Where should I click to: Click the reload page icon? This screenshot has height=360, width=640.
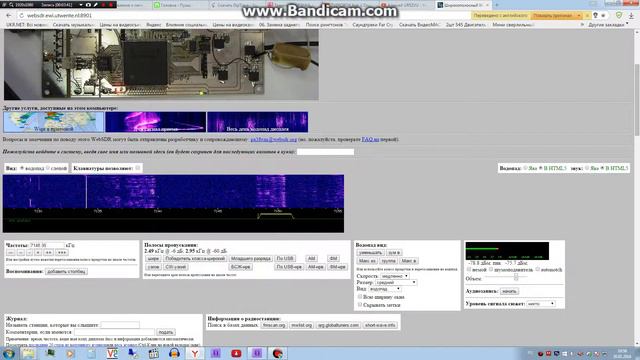pos(21,16)
